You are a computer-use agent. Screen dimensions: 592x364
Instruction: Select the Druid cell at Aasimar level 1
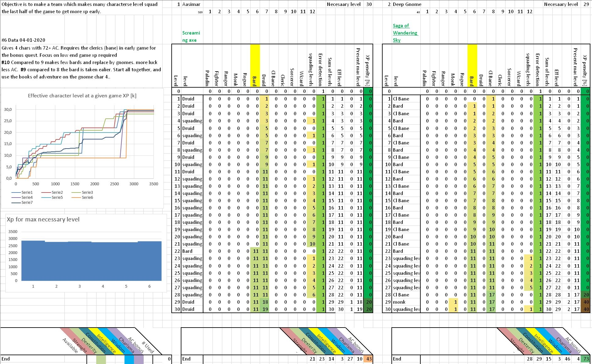click(x=192, y=99)
